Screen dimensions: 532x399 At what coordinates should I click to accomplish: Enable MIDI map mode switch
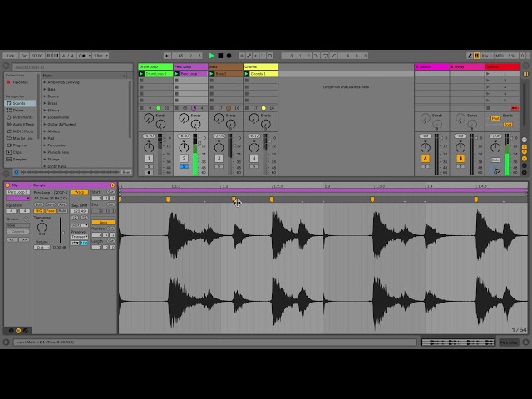500,56
